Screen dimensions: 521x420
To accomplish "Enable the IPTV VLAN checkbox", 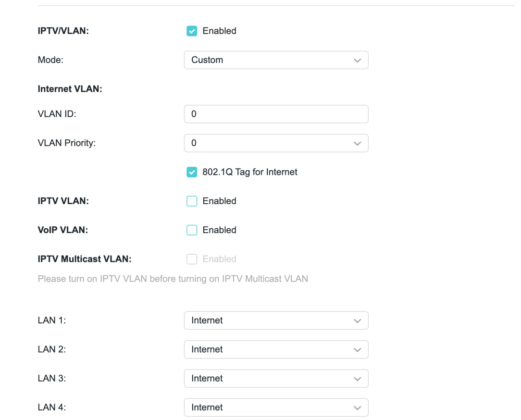I will 192,201.
